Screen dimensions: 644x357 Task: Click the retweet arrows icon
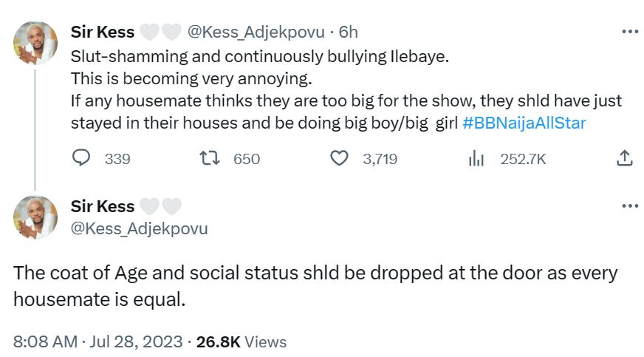[x=210, y=158]
